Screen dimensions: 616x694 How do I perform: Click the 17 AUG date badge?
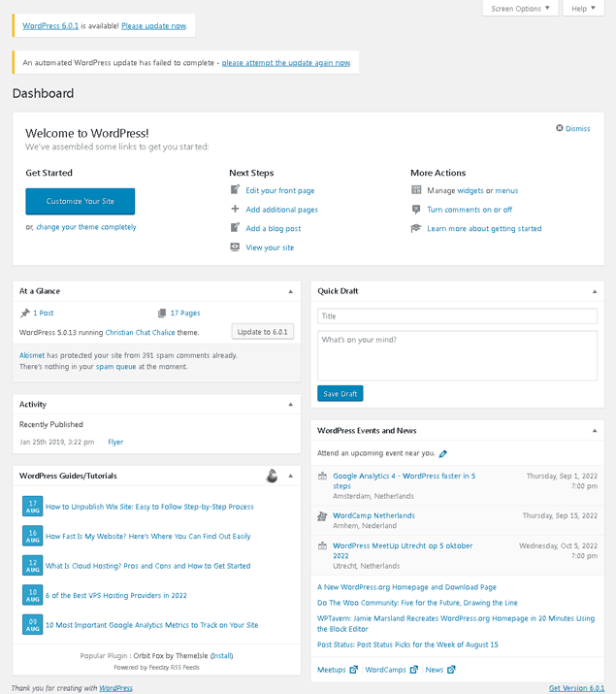click(x=33, y=507)
